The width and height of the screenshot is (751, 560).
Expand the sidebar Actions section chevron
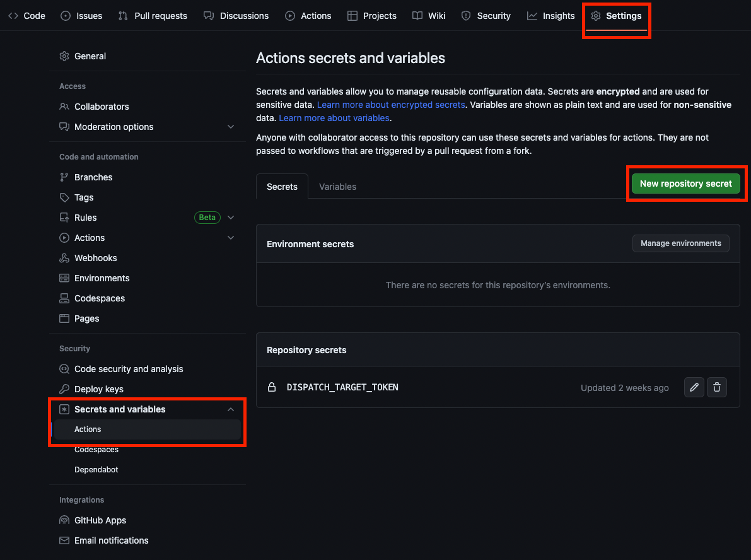click(231, 238)
